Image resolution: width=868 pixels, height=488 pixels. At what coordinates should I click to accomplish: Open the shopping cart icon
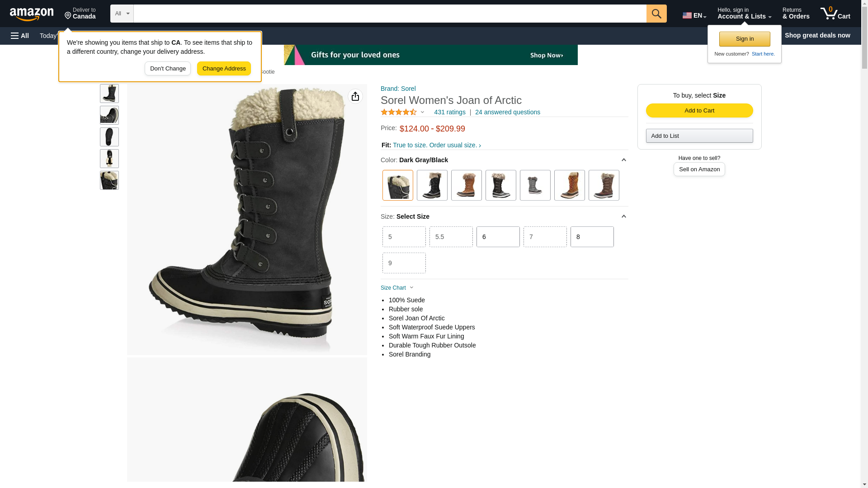point(835,14)
